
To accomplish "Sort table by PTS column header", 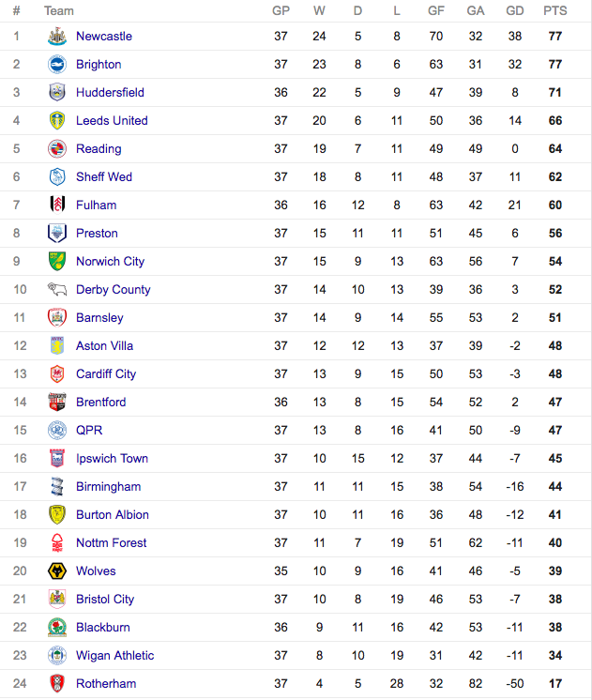I will pyautogui.click(x=554, y=11).
